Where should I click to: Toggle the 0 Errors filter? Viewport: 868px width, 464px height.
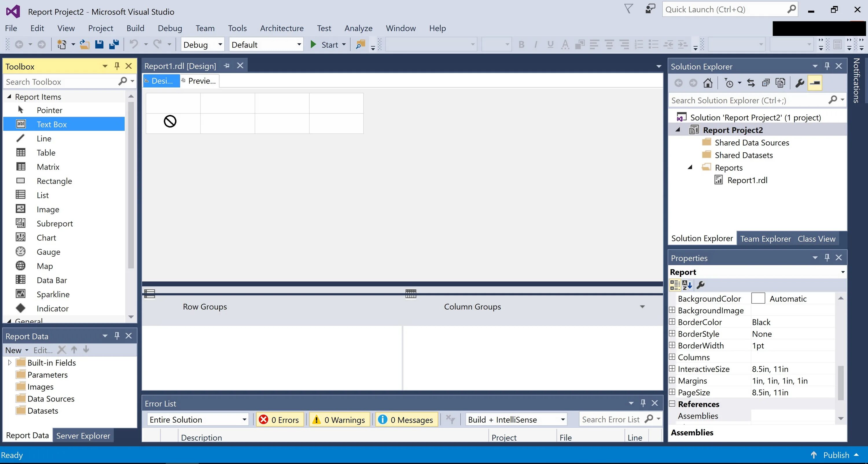click(x=279, y=419)
